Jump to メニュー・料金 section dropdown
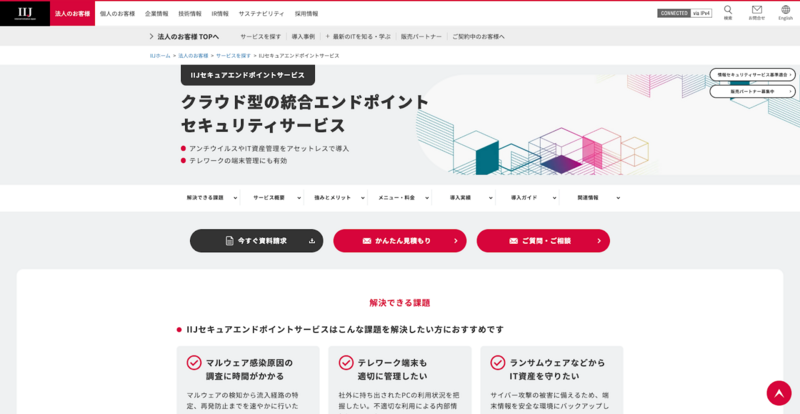The height and width of the screenshot is (414, 800). pyautogui.click(x=403, y=198)
